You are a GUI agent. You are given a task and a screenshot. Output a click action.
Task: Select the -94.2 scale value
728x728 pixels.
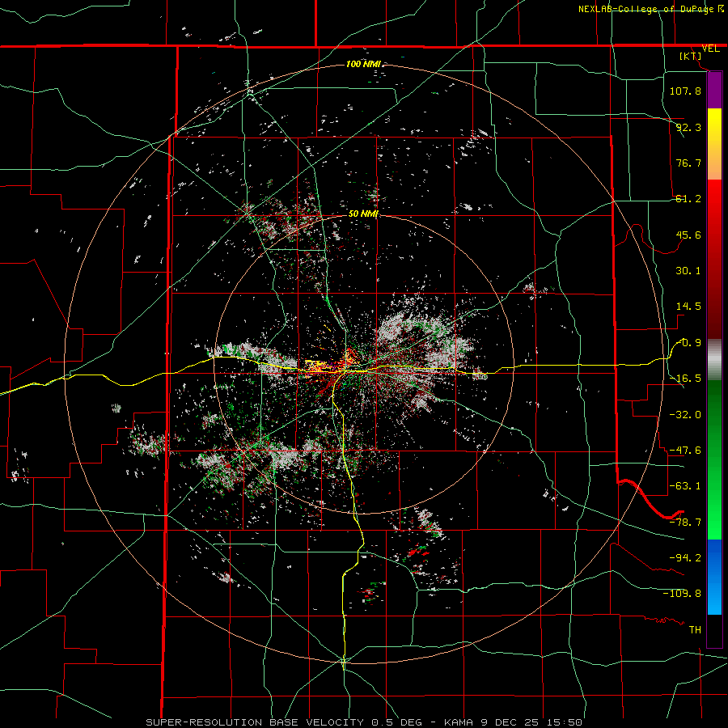click(x=685, y=557)
